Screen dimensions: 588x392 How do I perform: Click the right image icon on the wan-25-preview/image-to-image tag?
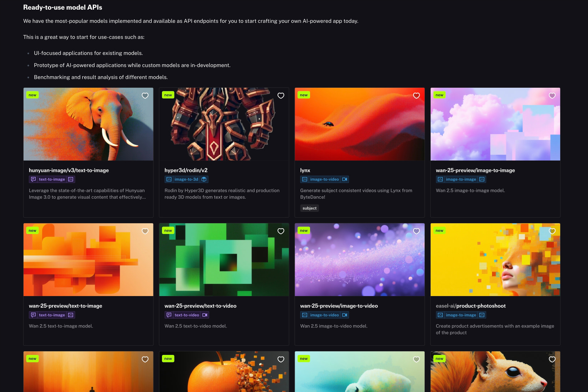482,179
